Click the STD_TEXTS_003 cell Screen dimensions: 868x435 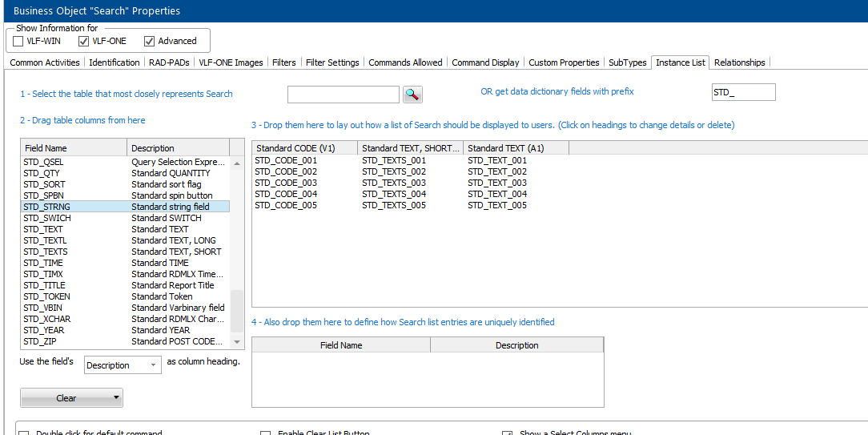[394, 183]
